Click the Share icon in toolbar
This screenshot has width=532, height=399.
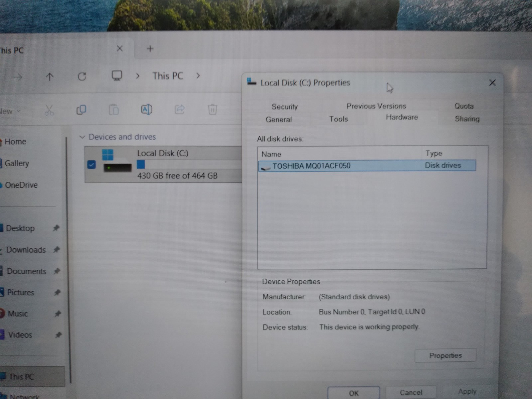pyautogui.click(x=180, y=109)
